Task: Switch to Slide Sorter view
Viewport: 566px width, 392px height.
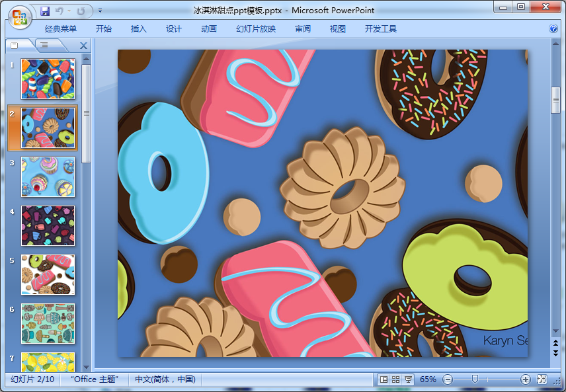Action: 395,379
